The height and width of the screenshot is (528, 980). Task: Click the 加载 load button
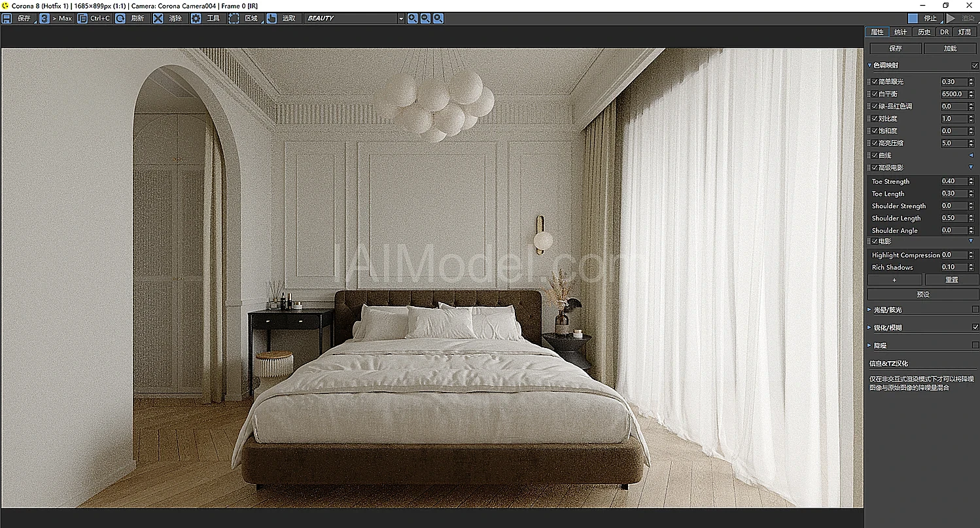pos(950,48)
